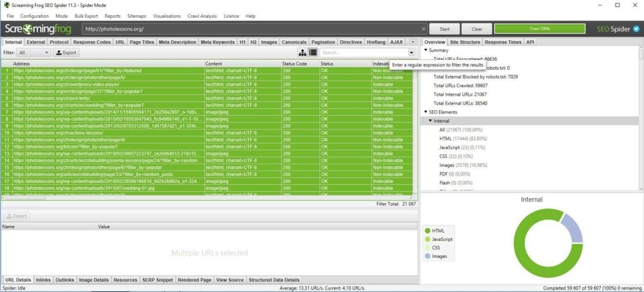This screenshot has height=292, width=644.
Task: Open the tab overflow arrow after AJAX
Action: [x=413, y=42]
